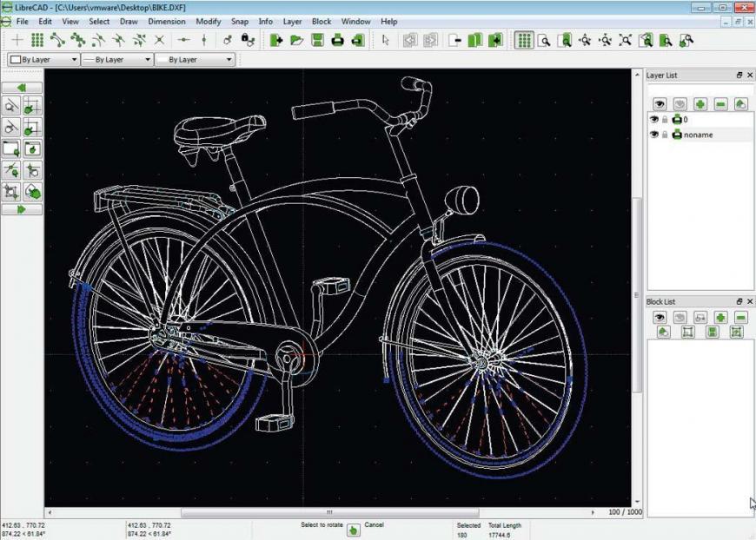Go back using left-panel green back arrow
This screenshot has height=540, width=756.
pyautogui.click(x=22, y=88)
